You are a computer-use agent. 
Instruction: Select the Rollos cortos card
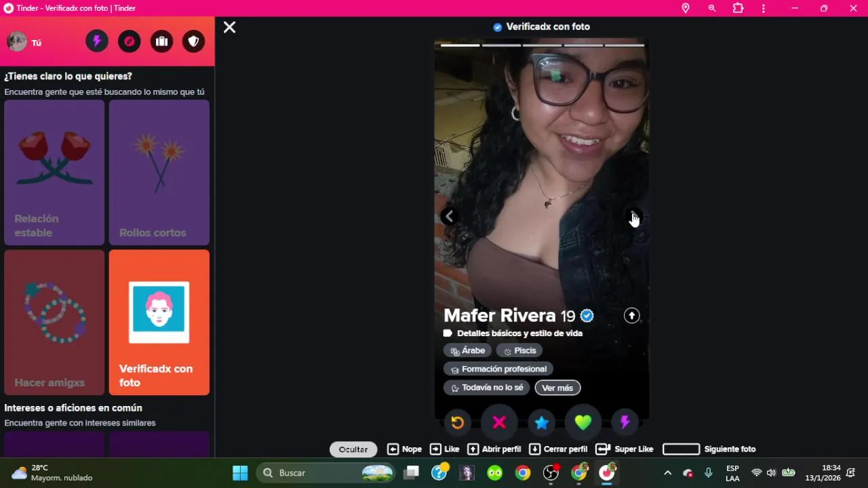[159, 172]
